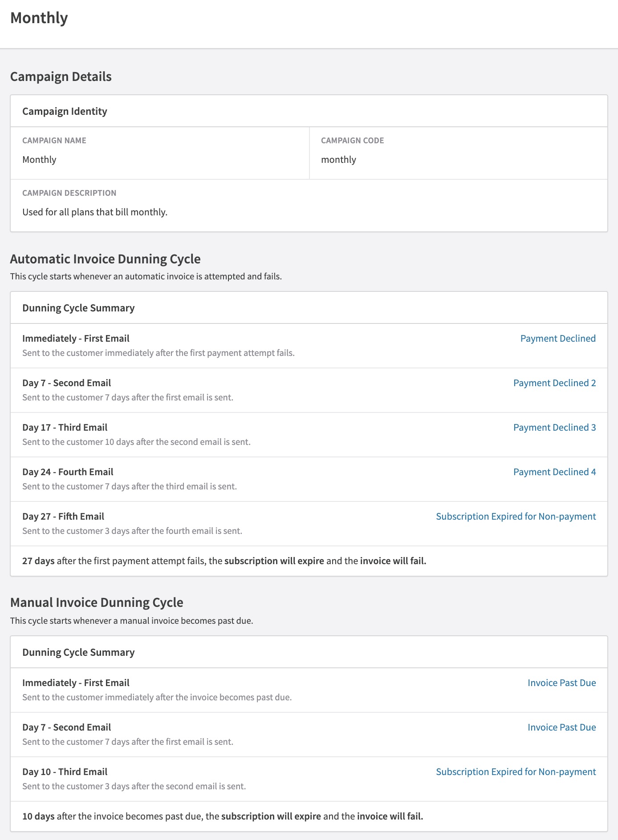Screen dimensions: 618x840
Task: Click 'Immediately - First Email' in manual cycle
Action: pos(76,683)
